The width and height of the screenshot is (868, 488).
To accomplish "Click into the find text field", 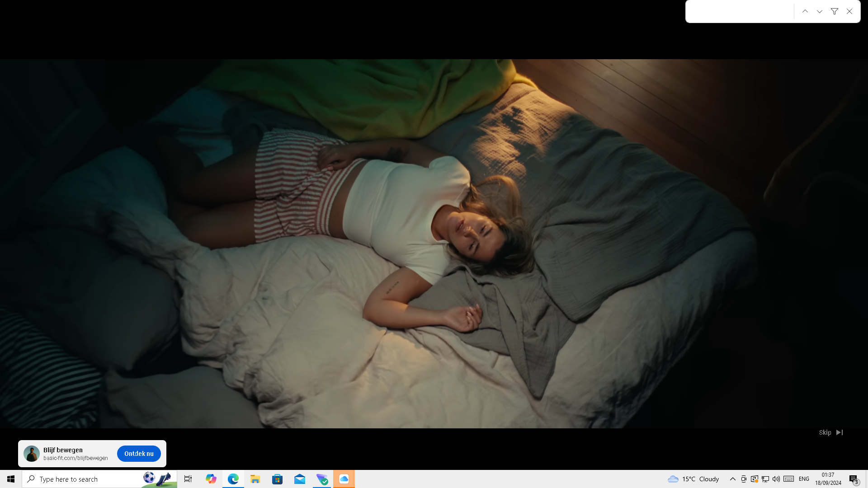I will pos(740,11).
